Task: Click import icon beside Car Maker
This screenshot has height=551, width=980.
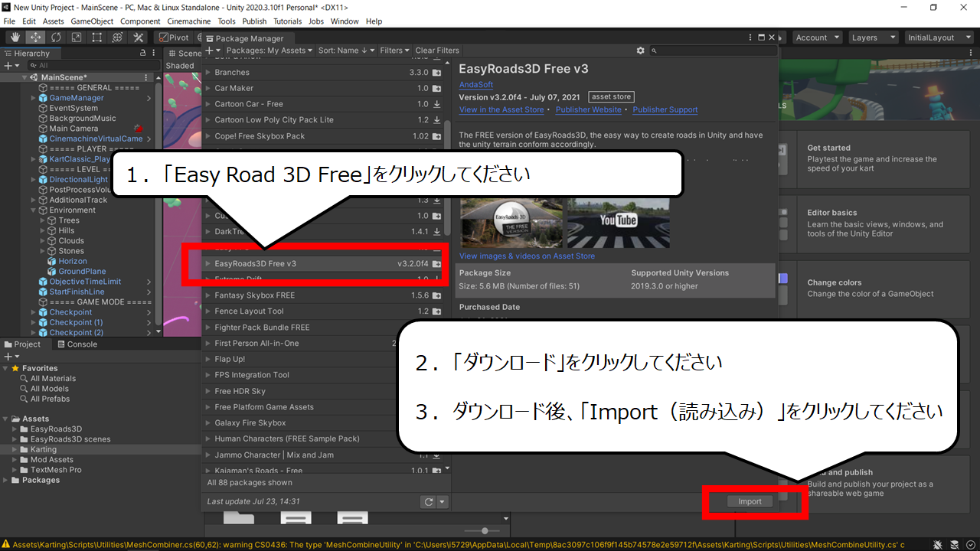Action: pos(436,89)
